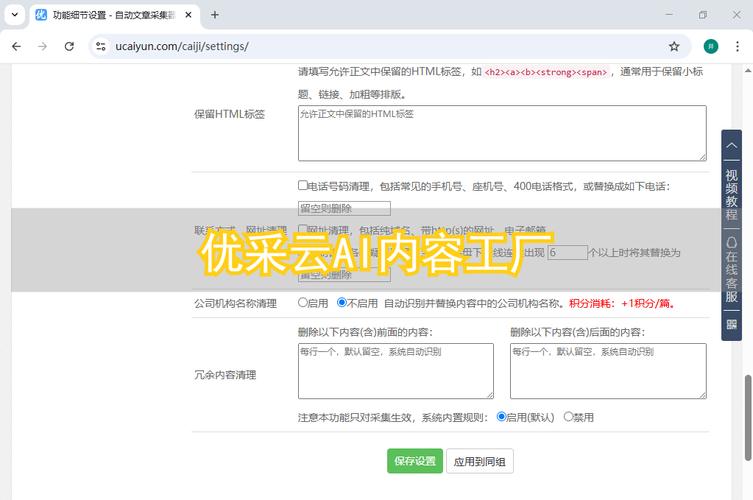The height and width of the screenshot is (500, 753).
Task: Select 启用(默认) for system built-in rules
Action: 501,416
